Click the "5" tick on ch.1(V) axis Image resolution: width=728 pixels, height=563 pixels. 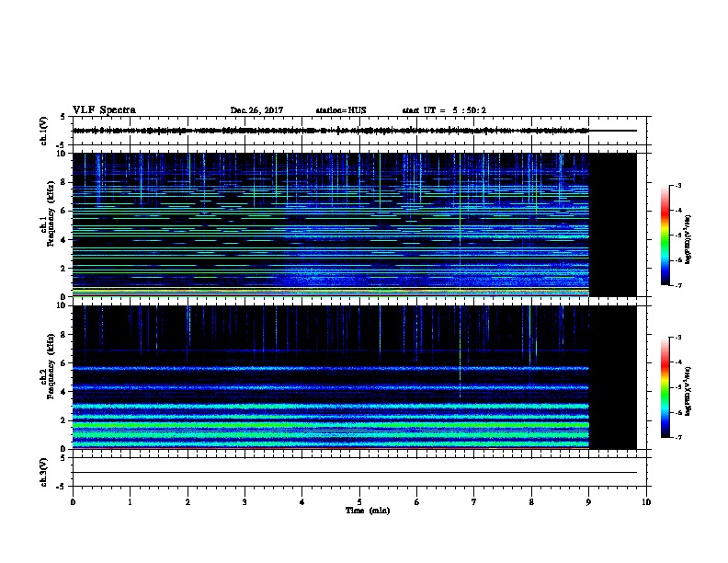coord(63,117)
